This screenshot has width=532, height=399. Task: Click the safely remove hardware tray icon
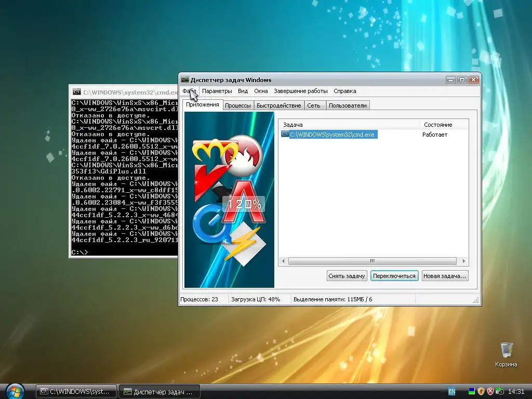pyautogui.click(x=499, y=391)
